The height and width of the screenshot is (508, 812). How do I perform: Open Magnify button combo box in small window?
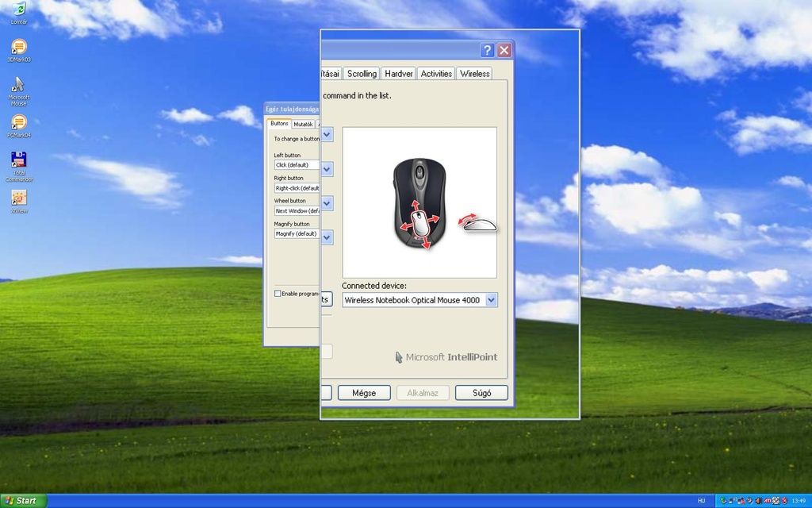pyautogui.click(x=297, y=234)
